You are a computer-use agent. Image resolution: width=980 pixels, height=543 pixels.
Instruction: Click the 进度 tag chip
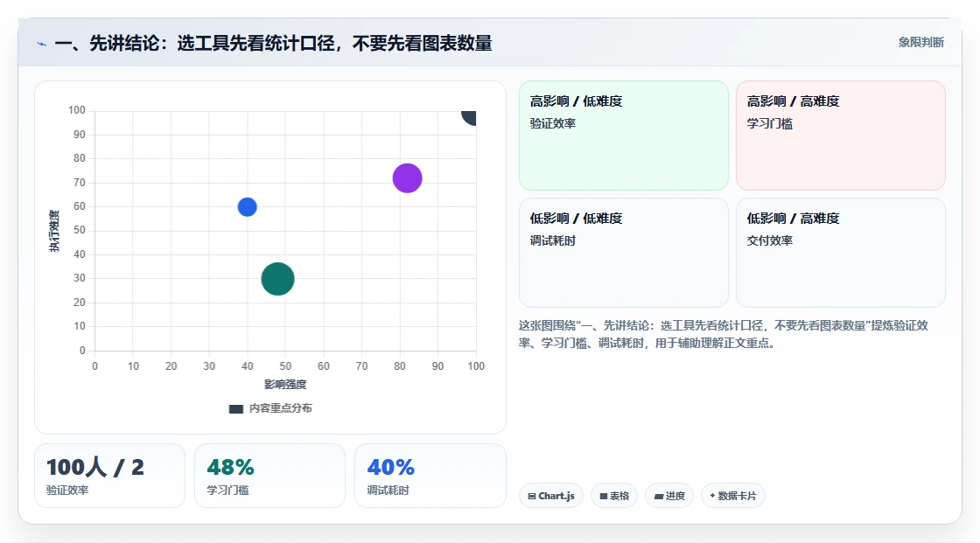(x=669, y=496)
